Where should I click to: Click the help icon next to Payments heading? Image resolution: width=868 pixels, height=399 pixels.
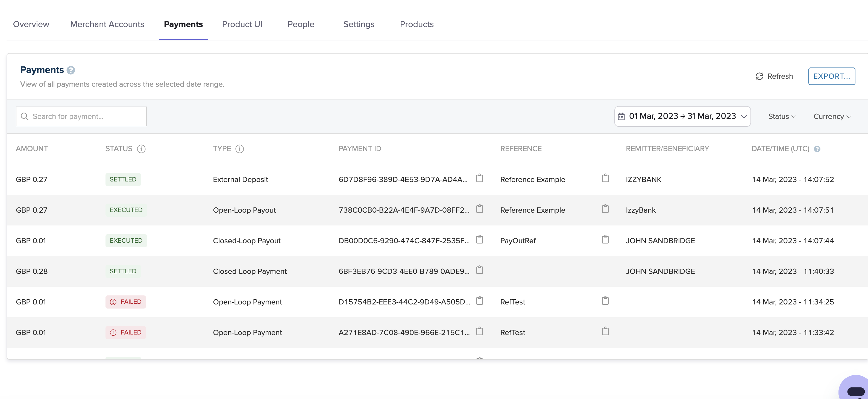(x=71, y=70)
